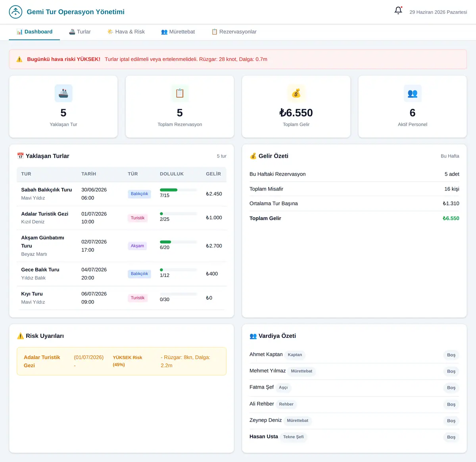Viewport: 476px width, 462px height.
Task: Open the Dashboard tab
Action: (x=35, y=32)
